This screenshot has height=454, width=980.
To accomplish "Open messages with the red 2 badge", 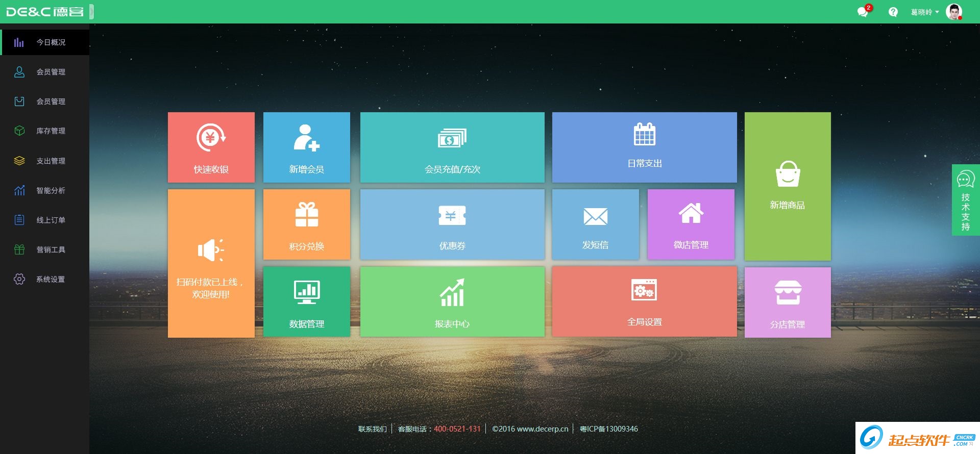I will click(x=864, y=11).
